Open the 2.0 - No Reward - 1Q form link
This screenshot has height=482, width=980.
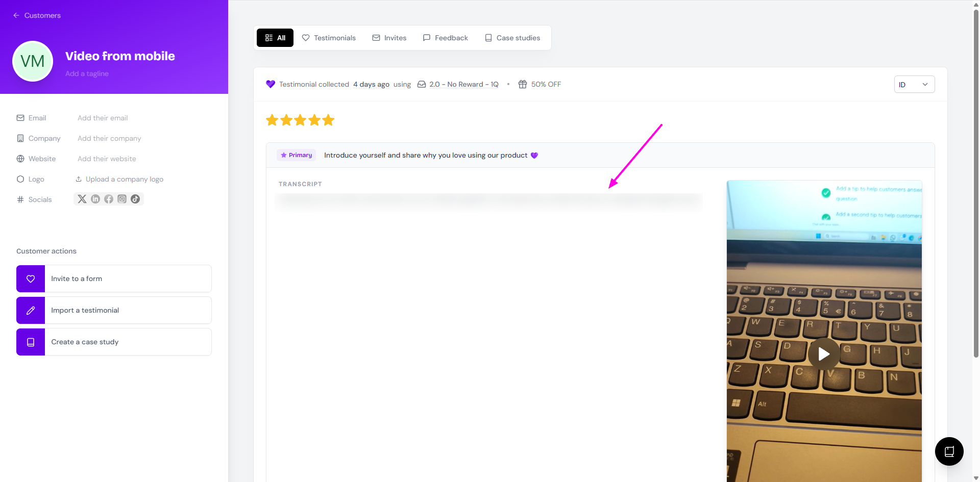(463, 84)
